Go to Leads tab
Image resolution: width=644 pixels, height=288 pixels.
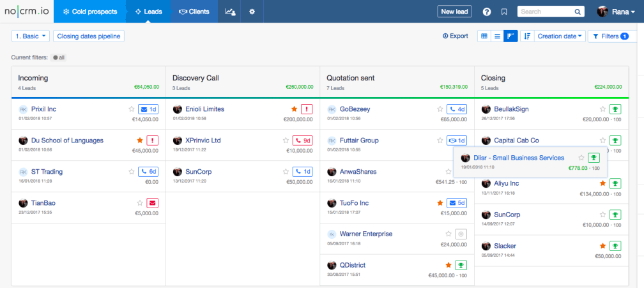coord(148,12)
